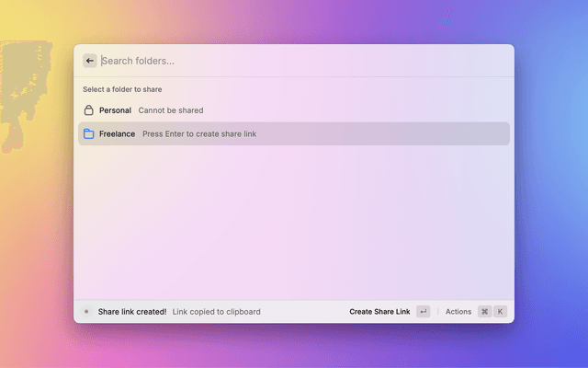
Task: Select the Freelance folder row
Action: click(294, 133)
